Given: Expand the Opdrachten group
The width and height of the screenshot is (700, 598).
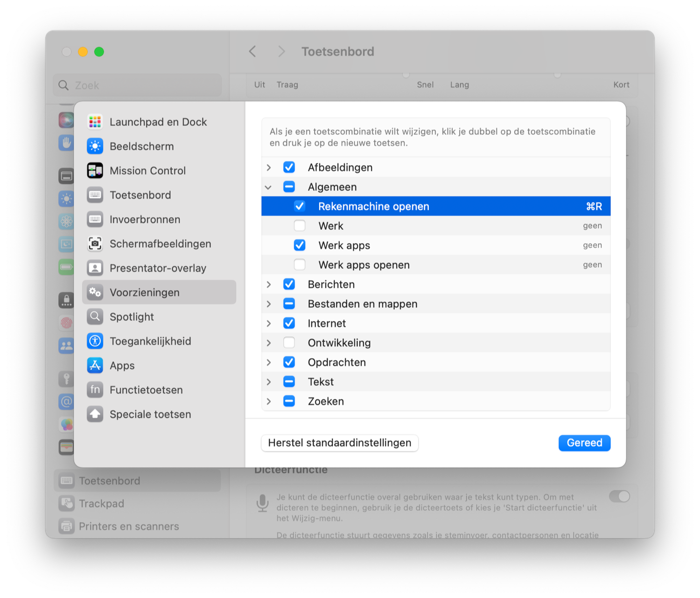Looking at the screenshot, I should [x=269, y=362].
